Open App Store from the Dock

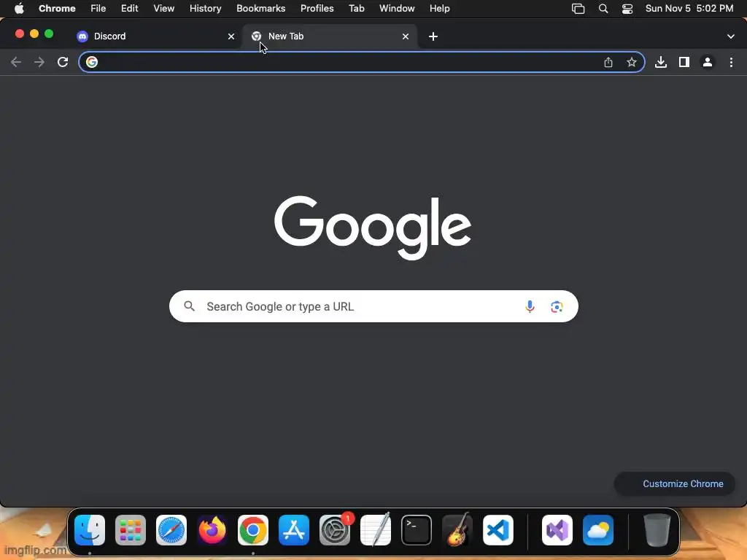(294, 530)
